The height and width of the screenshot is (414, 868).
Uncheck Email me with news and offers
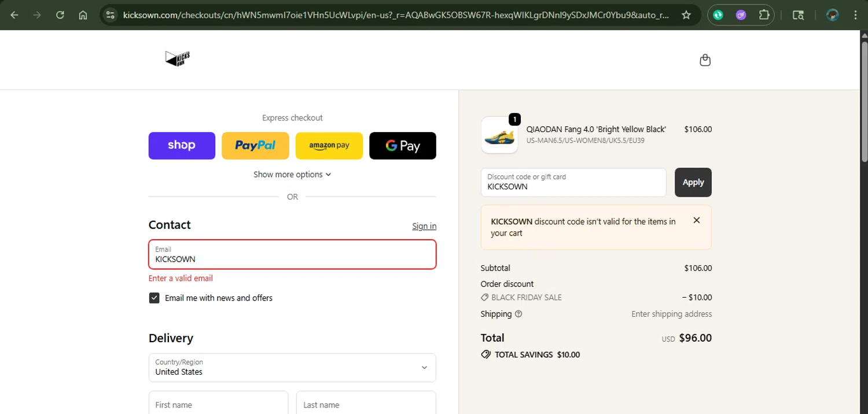tap(155, 298)
